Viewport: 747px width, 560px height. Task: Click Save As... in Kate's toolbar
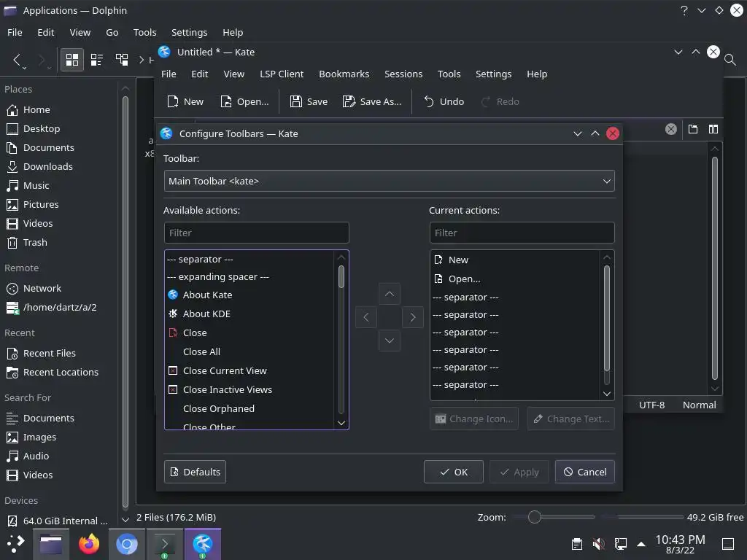coord(372,101)
